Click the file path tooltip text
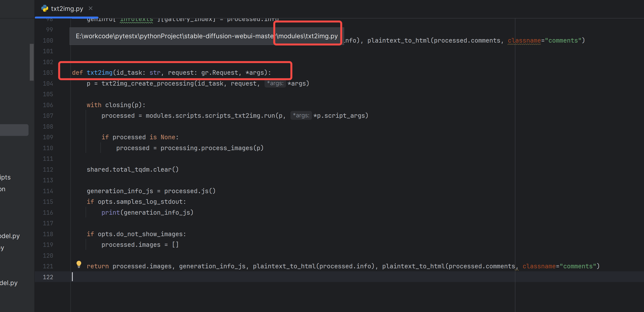The width and height of the screenshot is (644, 312). tap(207, 36)
